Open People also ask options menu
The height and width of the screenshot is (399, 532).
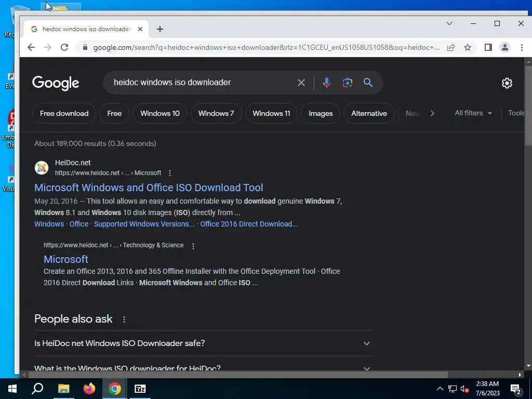pos(124,320)
